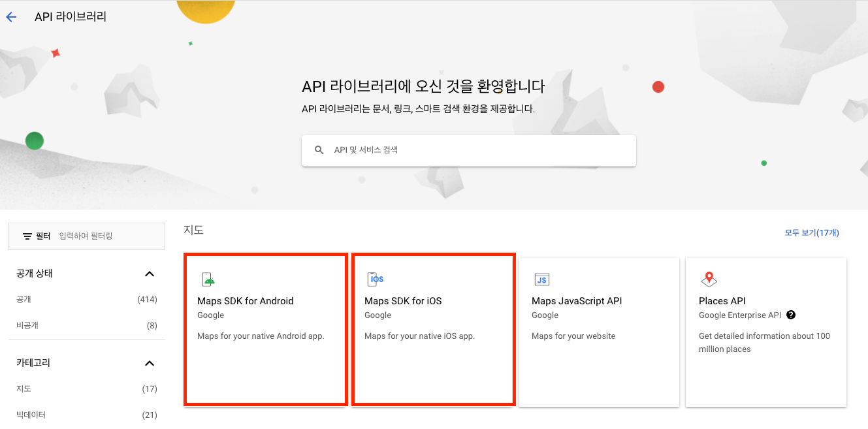Open 모두 보기(17개) link
This screenshot has height=429, width=868.
(812, 232)
